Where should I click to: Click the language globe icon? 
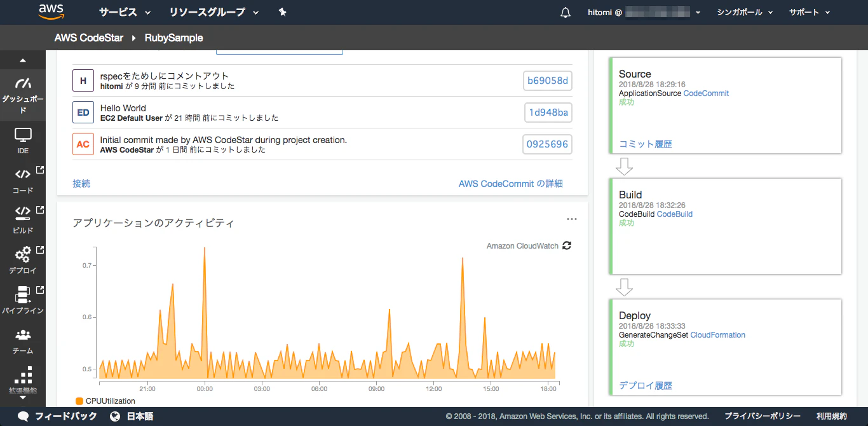pyautogui.click(x=115, y=416)
